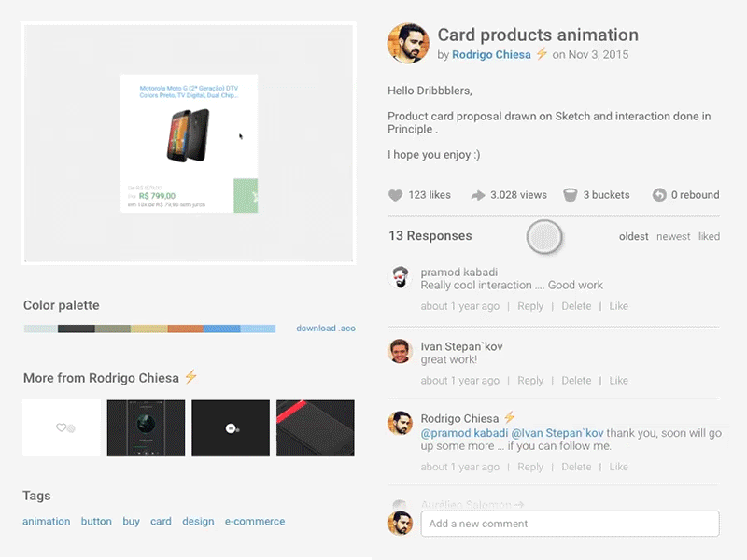This screenshot has width=747, height=560.
Task: Select the orange palette swatch
Action: click(185, 329)
